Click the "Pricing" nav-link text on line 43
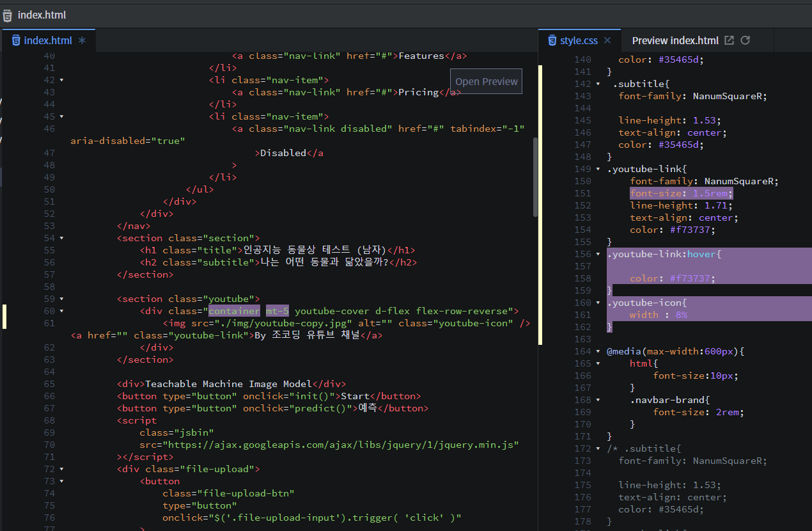The image size is (812, 531). 418,92
